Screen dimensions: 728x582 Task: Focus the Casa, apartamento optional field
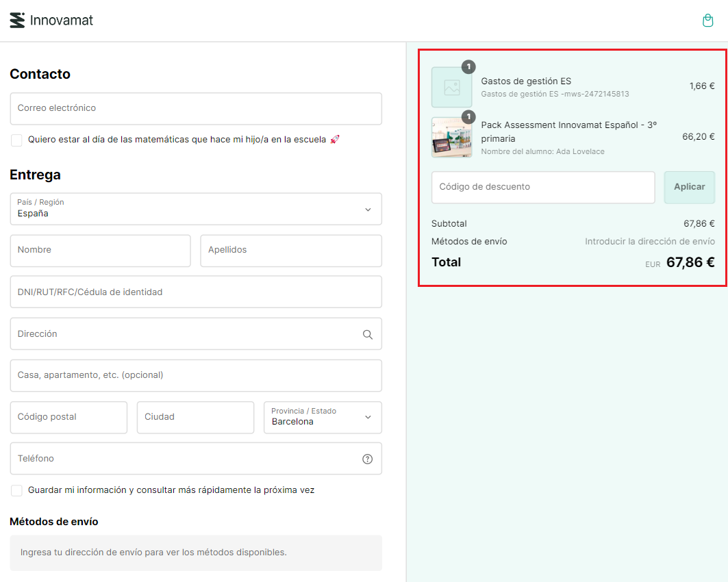[196, 375]
